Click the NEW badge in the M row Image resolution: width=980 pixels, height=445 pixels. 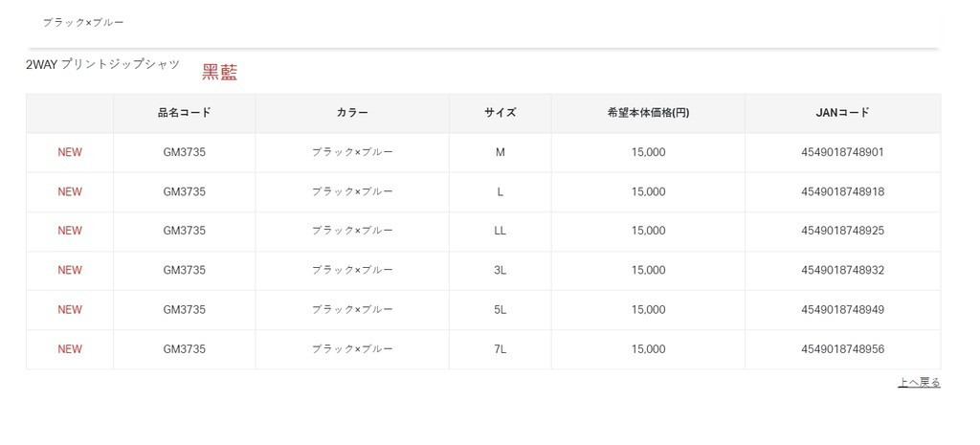click(70, 152)
